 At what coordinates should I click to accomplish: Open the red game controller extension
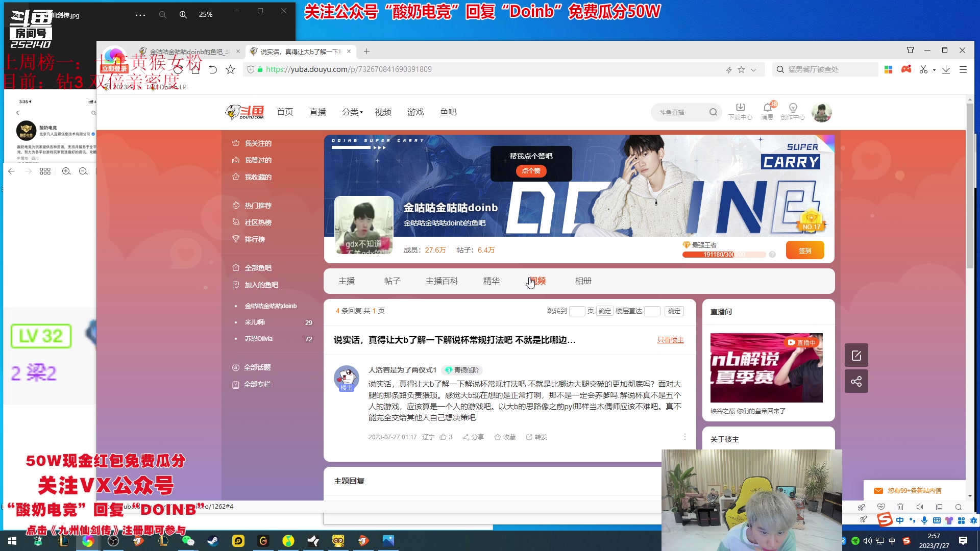pyautogui.click(x=906, y=69)
